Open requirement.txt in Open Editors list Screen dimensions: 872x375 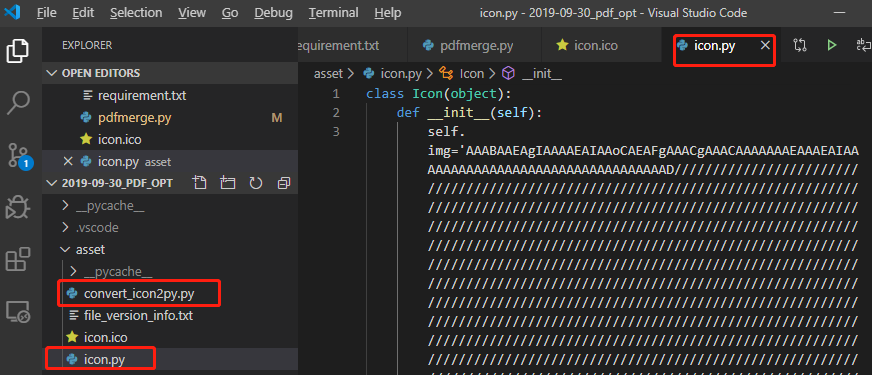pyautogui.click(x=170, y=96)
